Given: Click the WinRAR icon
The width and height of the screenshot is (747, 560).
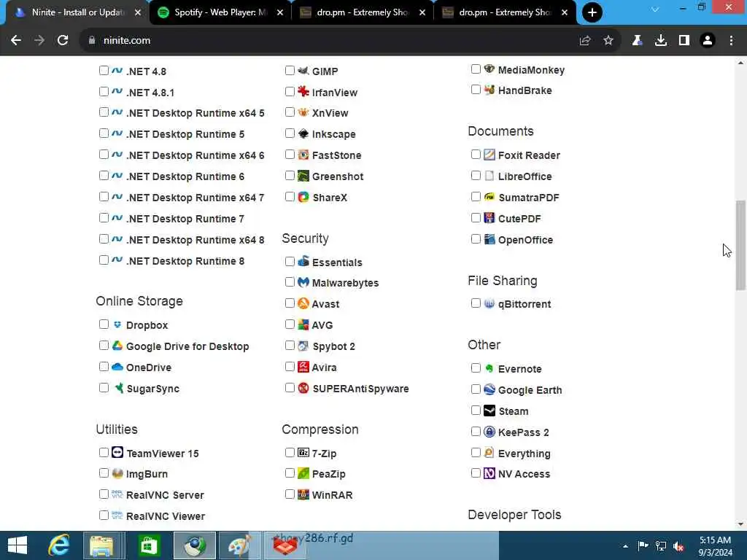Looking at the screenshot, I should pos(303,494).
